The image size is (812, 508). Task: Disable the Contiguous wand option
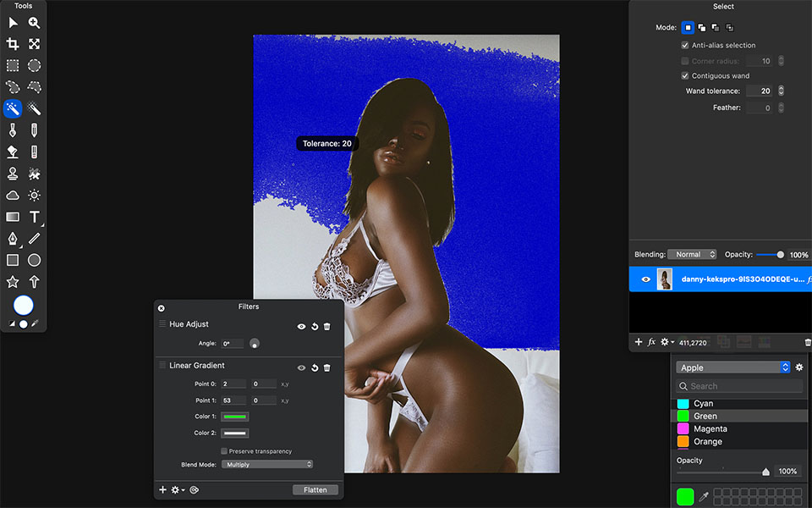[x=685, y=76]
